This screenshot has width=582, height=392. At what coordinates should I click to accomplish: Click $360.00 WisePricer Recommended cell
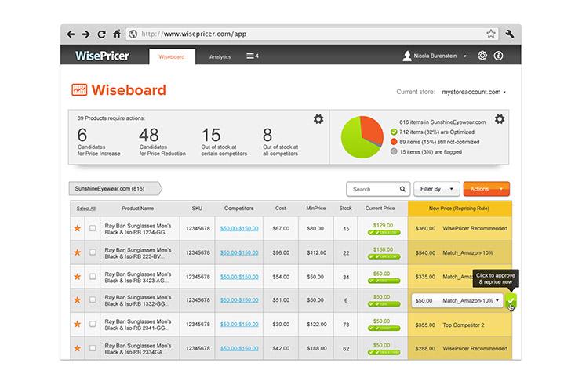(461, 228)
